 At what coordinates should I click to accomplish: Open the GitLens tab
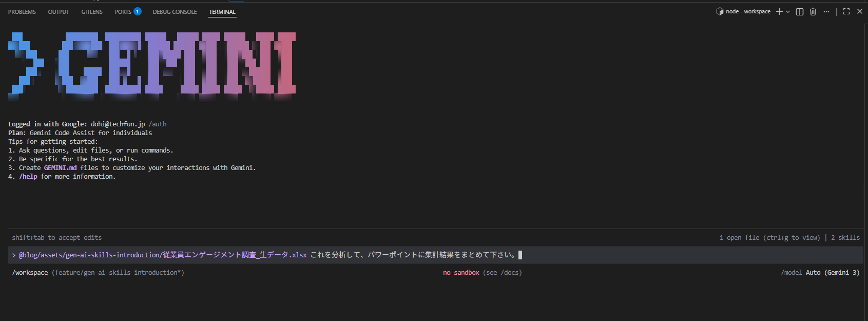tap(92, 12)
